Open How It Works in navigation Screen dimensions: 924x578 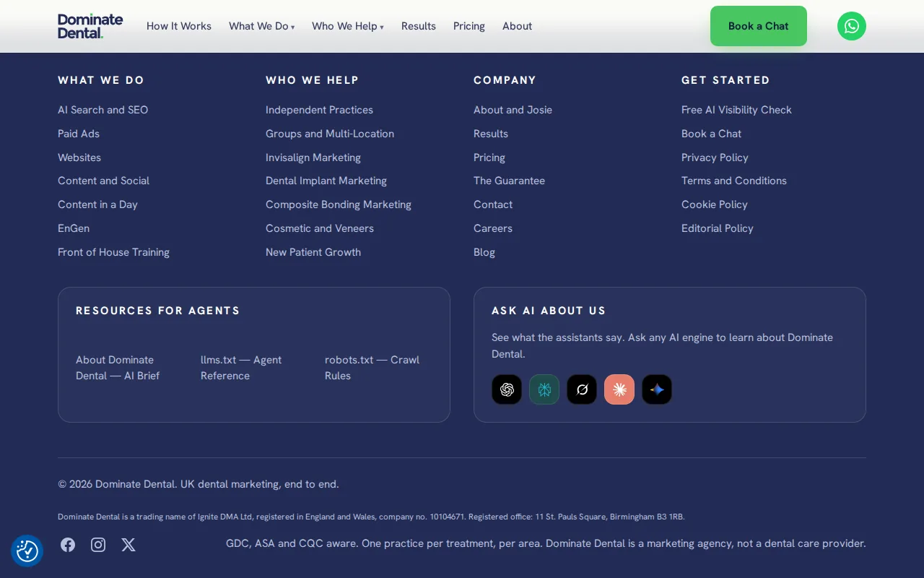tap(179, 26)
